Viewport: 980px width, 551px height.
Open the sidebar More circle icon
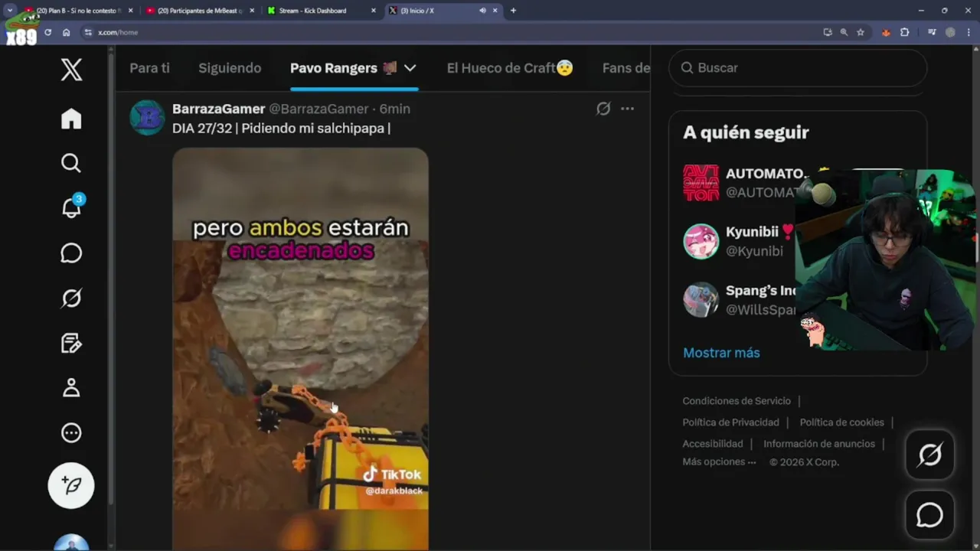click(x=71, y=433)
